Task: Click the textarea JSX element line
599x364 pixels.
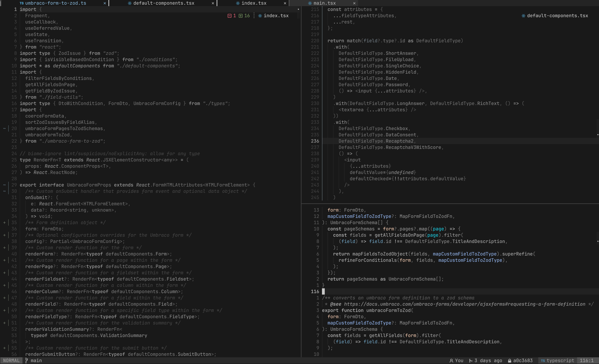Action: [377, 110]
